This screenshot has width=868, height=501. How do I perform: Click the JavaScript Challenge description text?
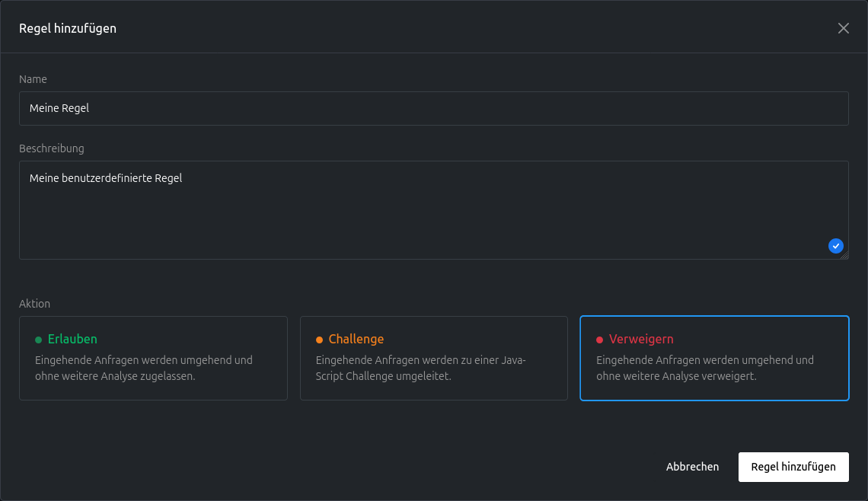pos(420,369)
